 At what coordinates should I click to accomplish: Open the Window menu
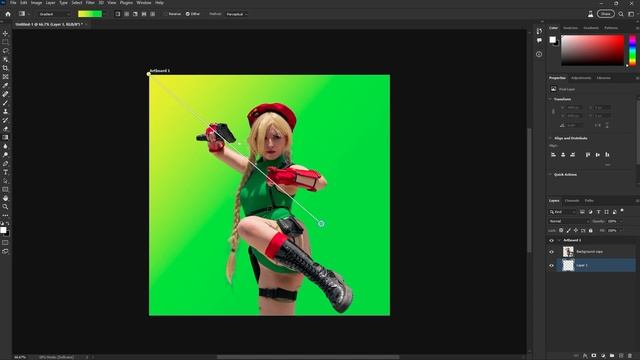144,2
